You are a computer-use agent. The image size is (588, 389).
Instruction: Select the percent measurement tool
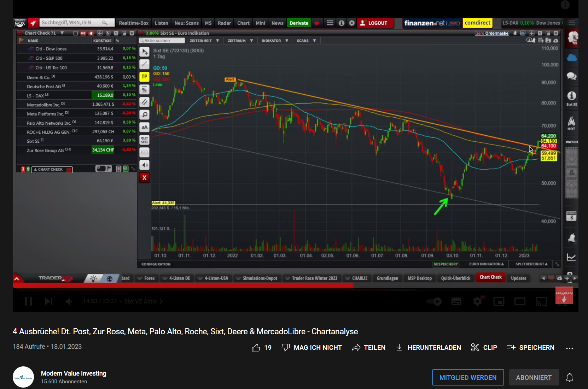[x=144, y=90]
